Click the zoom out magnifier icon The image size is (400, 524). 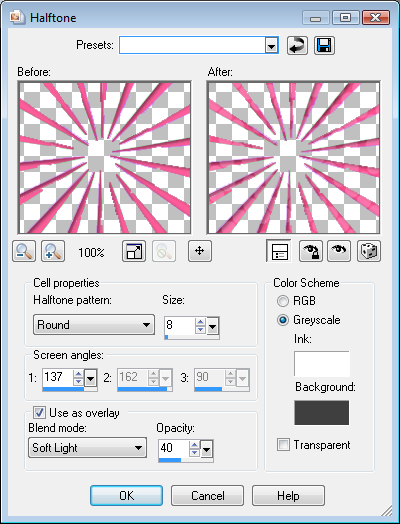(x=24, y=251)
